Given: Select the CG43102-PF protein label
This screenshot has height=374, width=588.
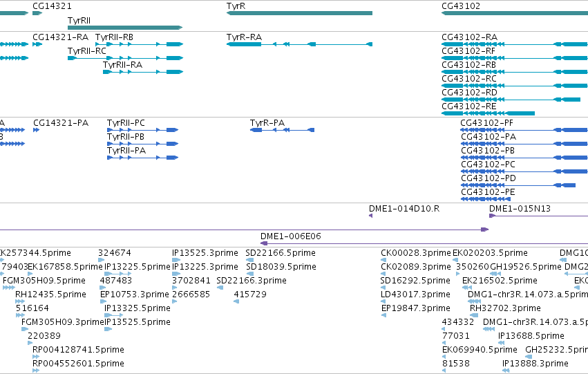Looking at the screenshot, I should (x=486, y=123).
